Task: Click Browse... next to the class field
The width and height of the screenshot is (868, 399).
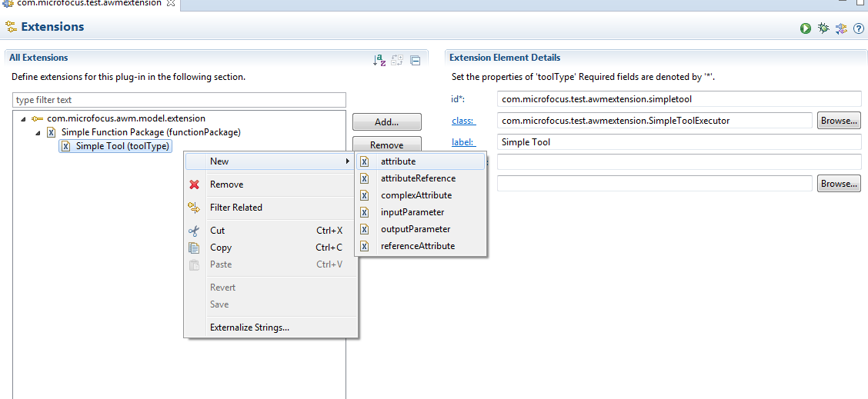Action: (839, 121)
